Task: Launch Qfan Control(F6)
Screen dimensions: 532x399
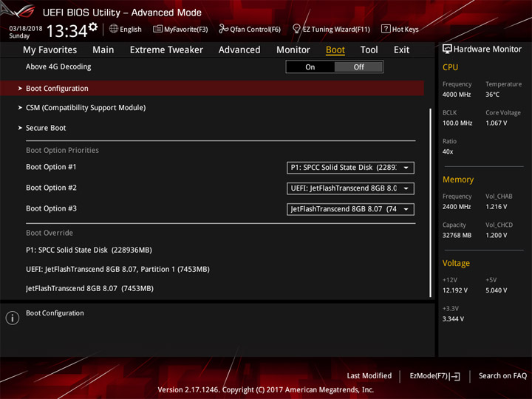Action: 255,29
